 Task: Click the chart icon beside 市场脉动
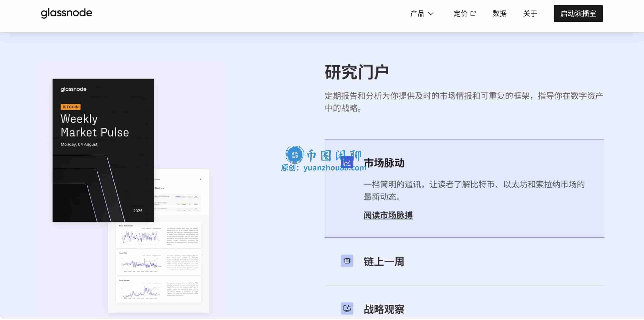pos(347,162)
